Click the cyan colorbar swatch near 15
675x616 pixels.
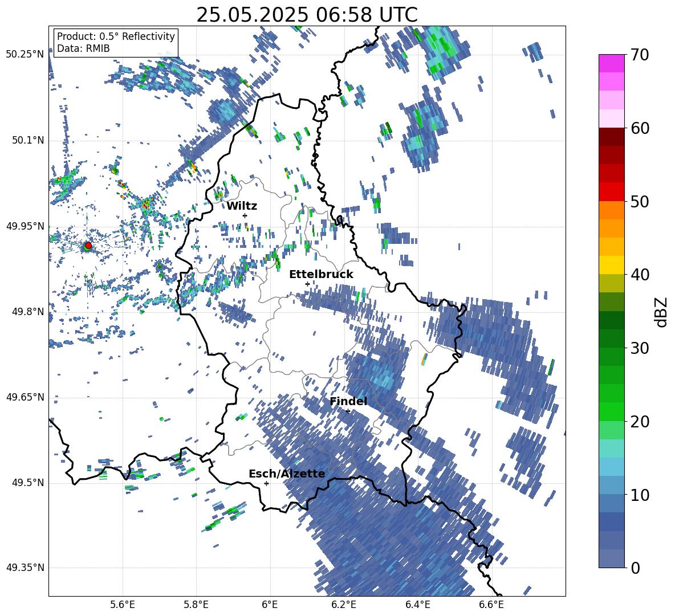coord(611,448)
